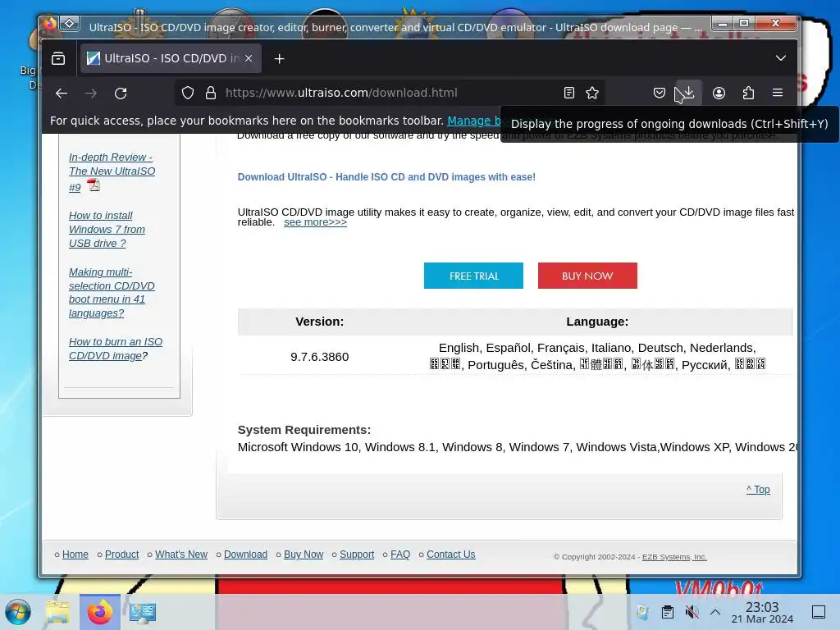Select the UltraISO - ISO CD/DVD tab
The width and height of the screenshot is (840, 630).
pos(171,58)
